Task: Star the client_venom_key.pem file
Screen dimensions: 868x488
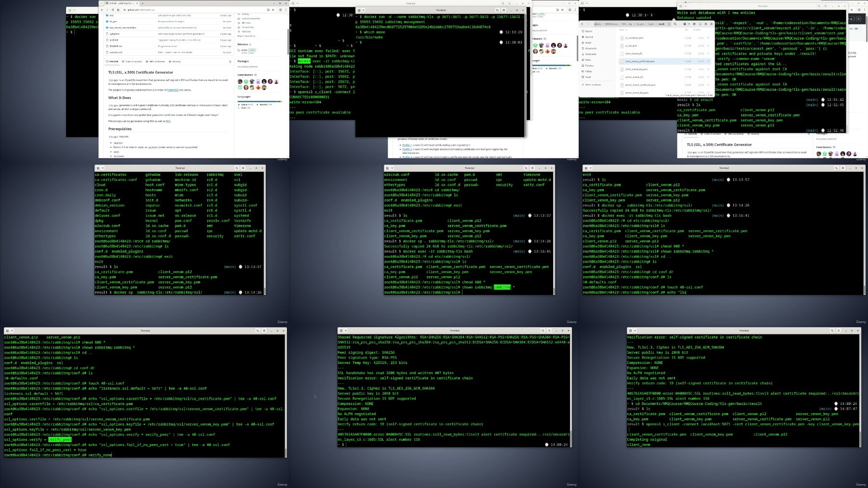Action: click(708, 69)
